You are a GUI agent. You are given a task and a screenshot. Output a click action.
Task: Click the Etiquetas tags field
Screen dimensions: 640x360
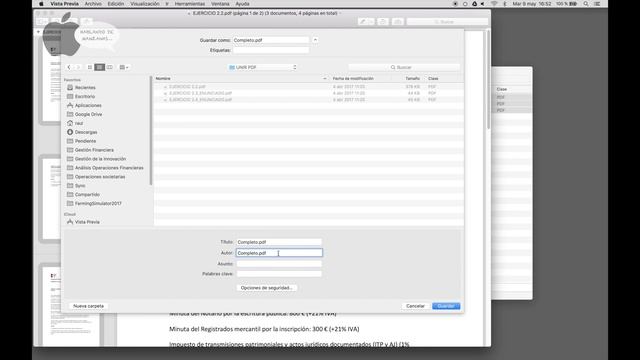tap(271, 50)
